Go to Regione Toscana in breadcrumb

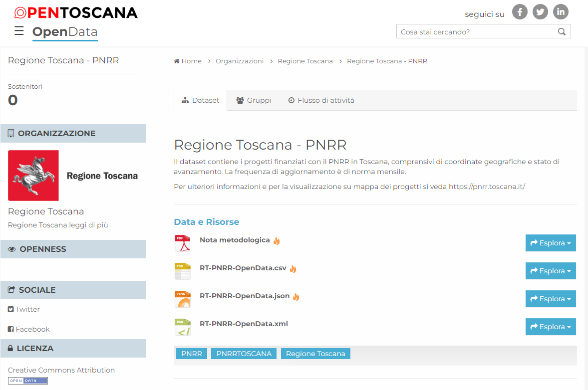point(305,61)
